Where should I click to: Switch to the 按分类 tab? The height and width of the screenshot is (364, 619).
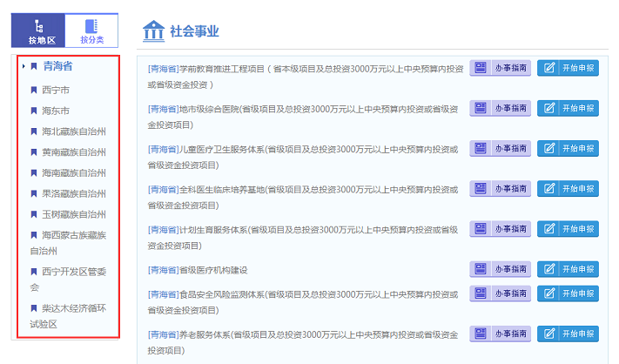(91, 30)
